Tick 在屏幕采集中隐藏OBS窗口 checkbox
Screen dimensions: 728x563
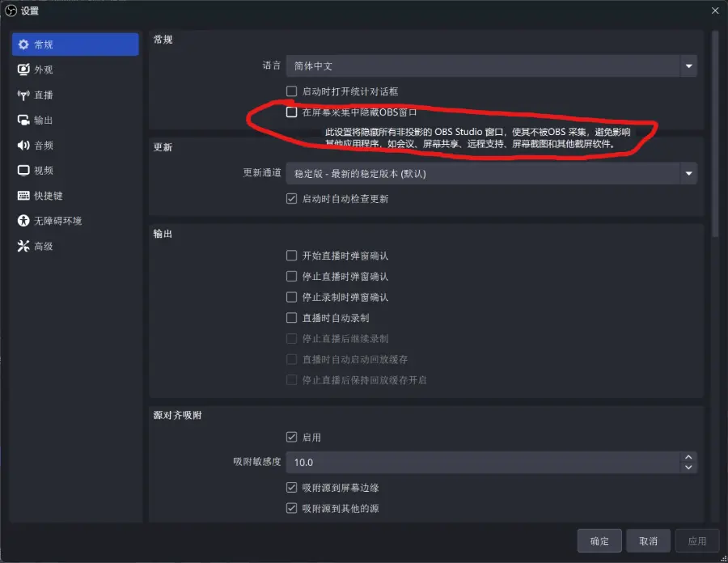[x=291, y=112]
